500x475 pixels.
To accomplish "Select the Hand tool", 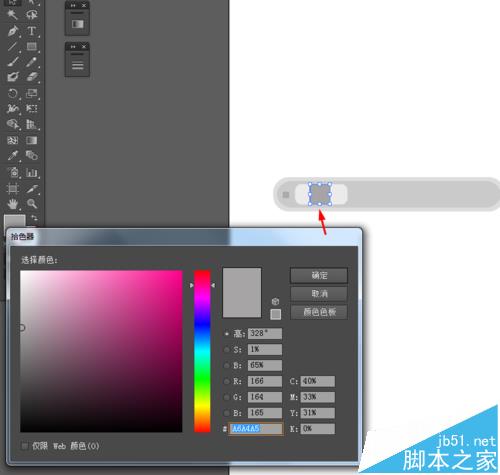I will coord(13,204).
